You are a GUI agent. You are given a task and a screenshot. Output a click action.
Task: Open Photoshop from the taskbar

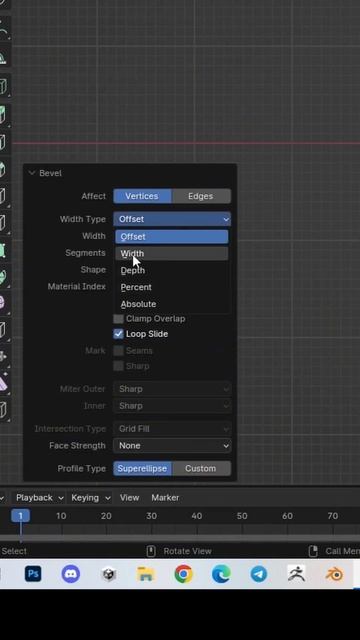pyautogui.click(x=33, y=574)
